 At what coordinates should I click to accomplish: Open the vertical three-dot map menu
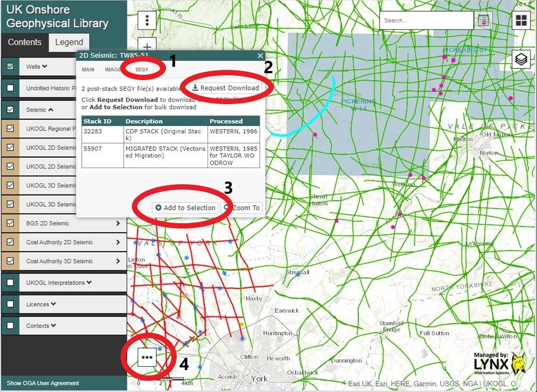point(147,20)
